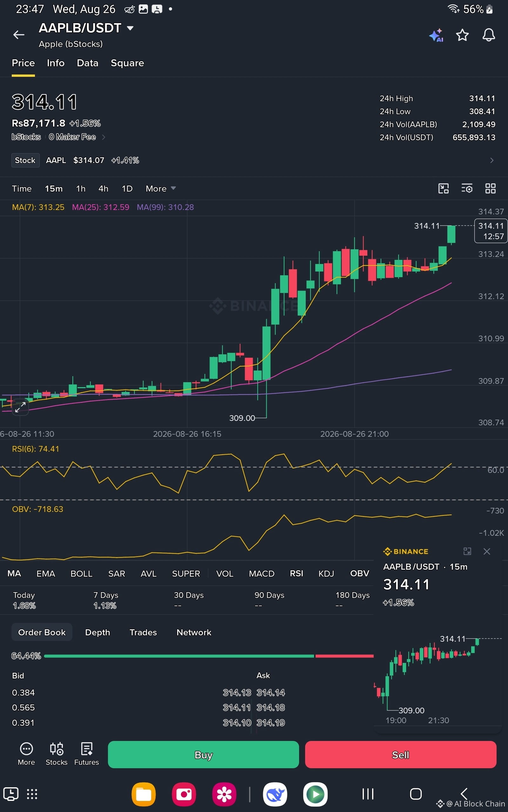
Task: Tap the back arrow
Action: pyautogui.click(x=19, y=35)
